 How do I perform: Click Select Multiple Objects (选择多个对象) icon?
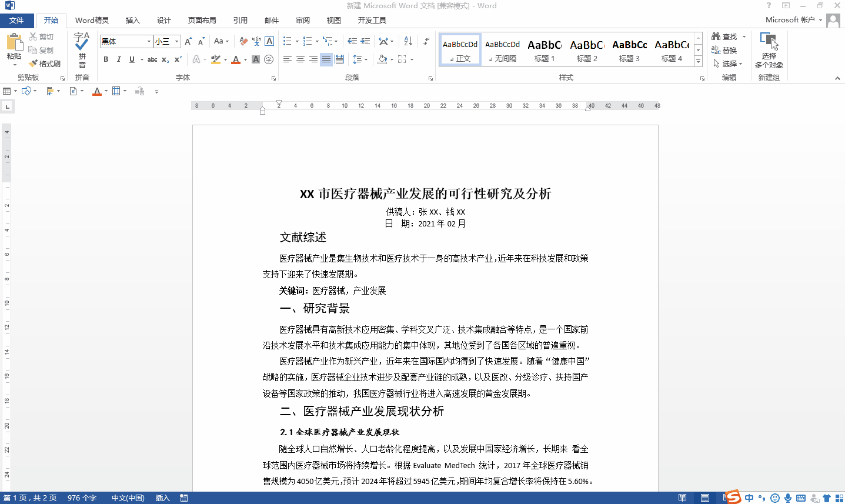769,50
